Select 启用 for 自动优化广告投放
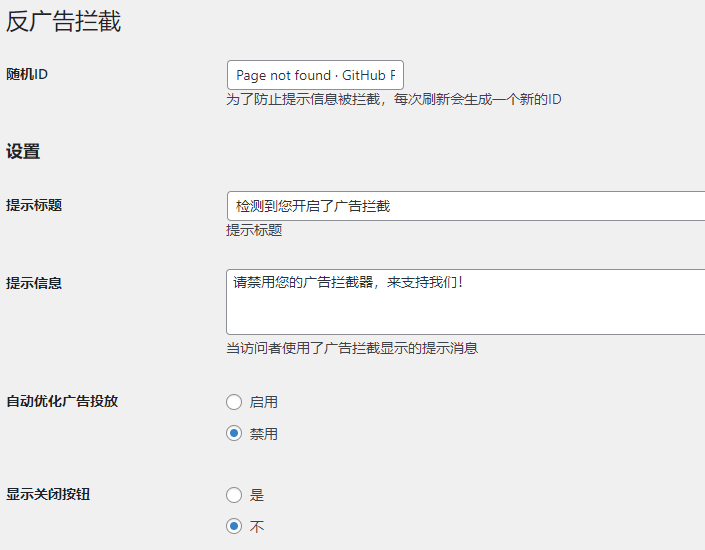This screenshot has height=550, width=705. 234,402
